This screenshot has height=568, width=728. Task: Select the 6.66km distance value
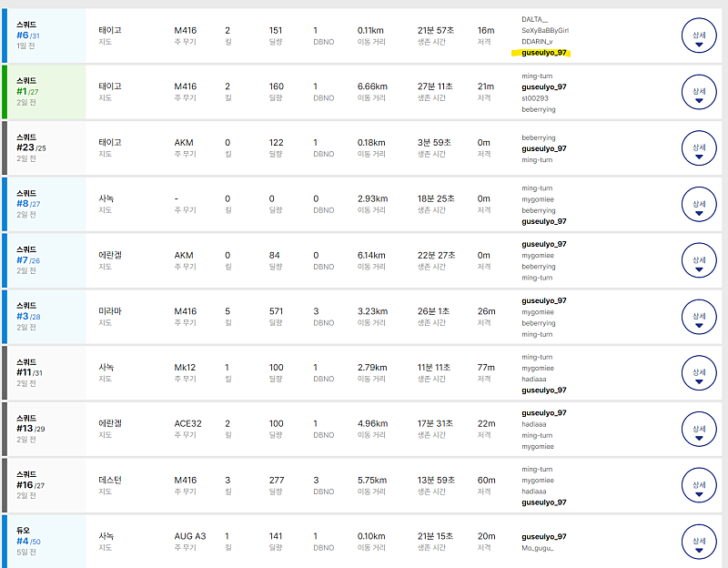372,86
